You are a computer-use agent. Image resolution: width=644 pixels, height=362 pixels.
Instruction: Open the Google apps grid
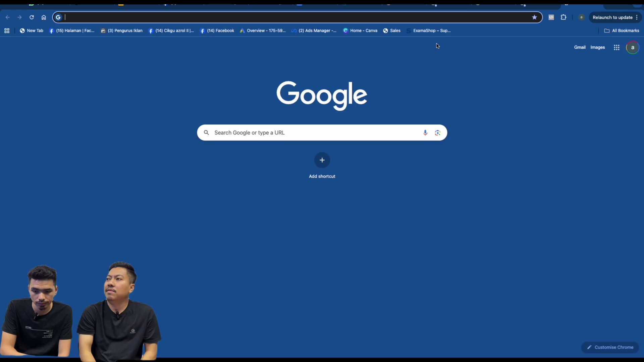tap(616, 47)
